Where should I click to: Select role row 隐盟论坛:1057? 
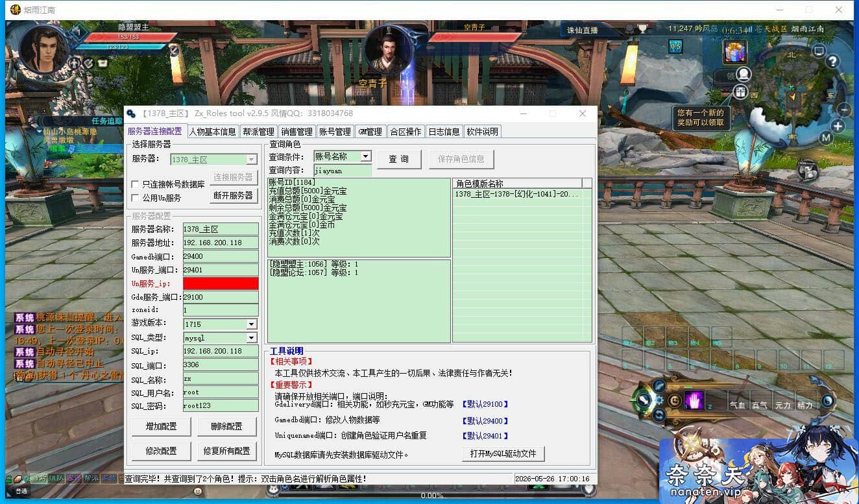[x=359, y=273]
